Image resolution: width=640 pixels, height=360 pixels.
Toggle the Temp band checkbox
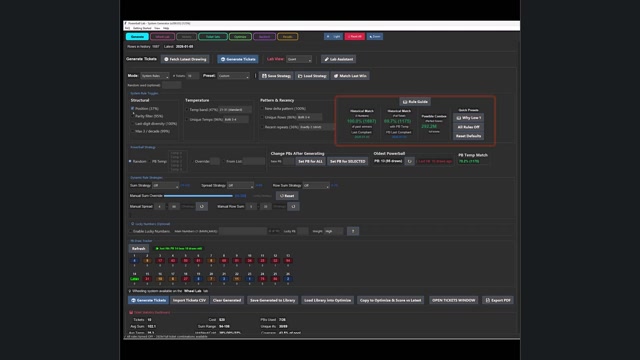[187, 110]
